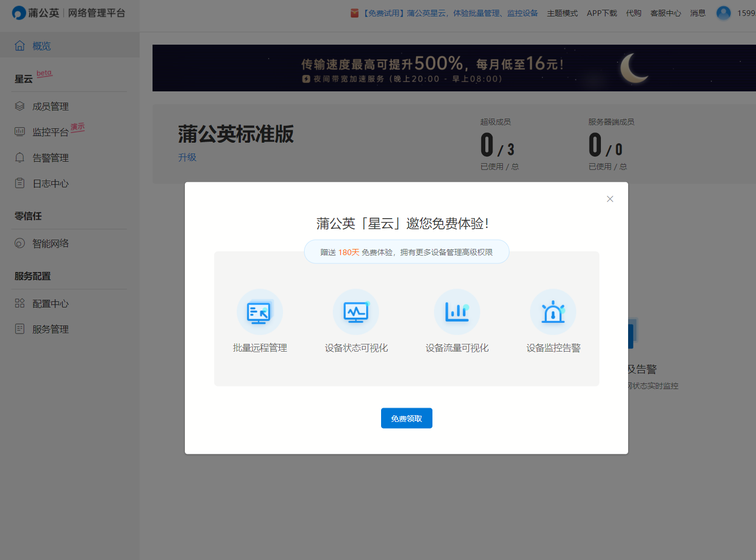Click the 配置中心 grid icon

pos(20,303)
